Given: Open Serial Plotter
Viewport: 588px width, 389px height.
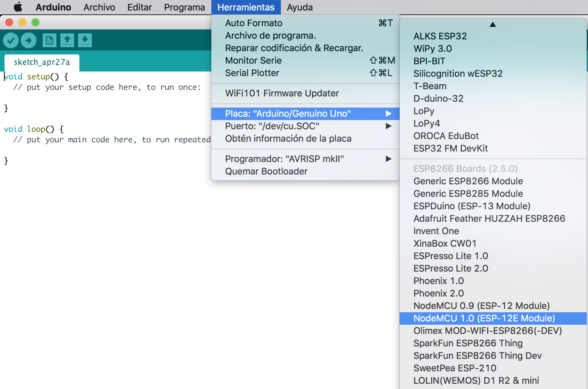Looking at the screenshot, I should [305, 73].
